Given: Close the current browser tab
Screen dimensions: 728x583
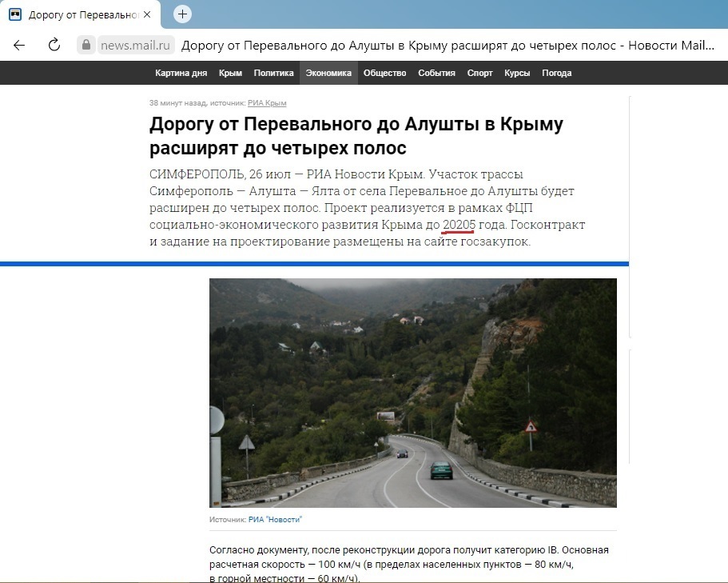Looking at the screenshot, I should pos(147,14).
